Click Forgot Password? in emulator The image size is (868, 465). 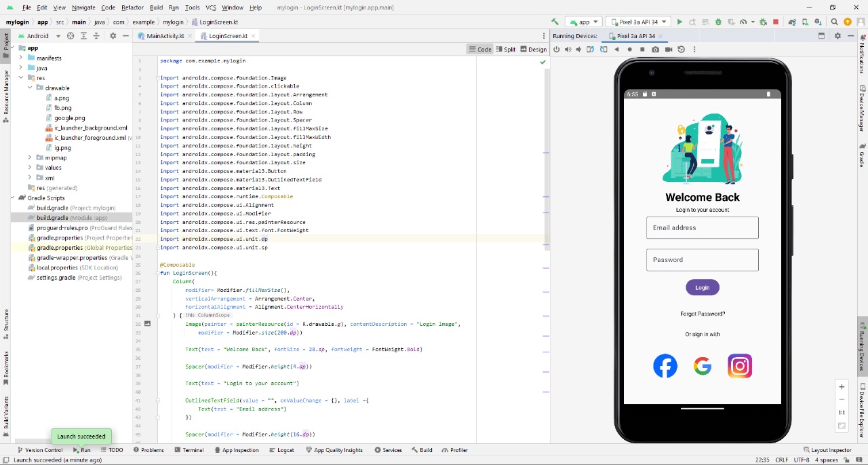pyautogui.click(x=703, y=314)
